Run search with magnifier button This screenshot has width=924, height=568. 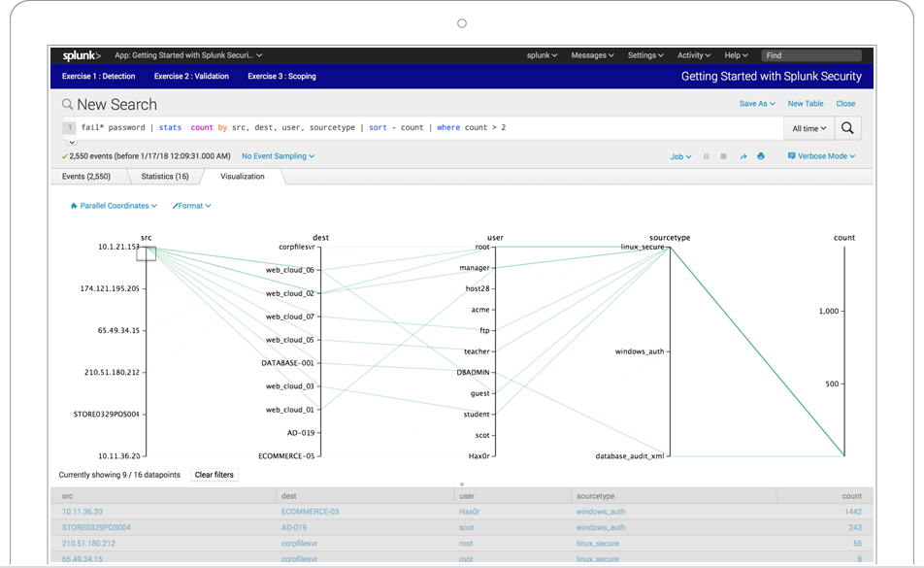coord(847,128)
